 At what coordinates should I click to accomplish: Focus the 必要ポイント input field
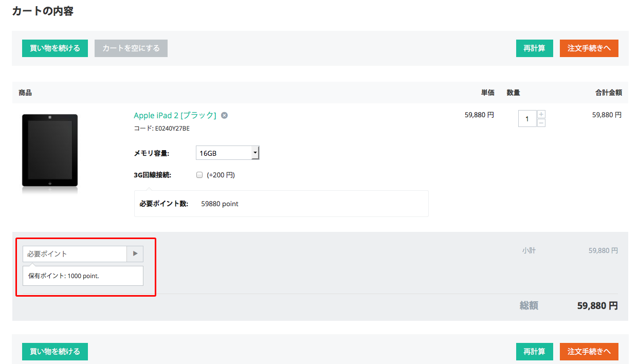75,254
